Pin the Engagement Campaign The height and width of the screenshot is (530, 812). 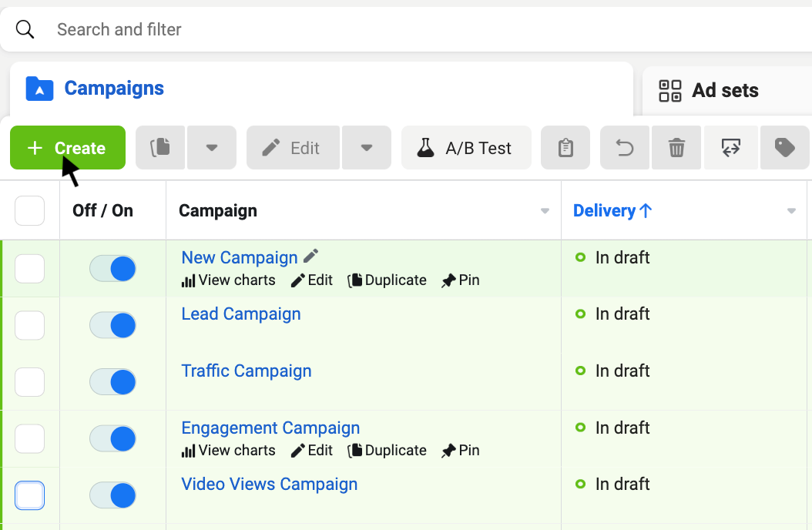461,451
